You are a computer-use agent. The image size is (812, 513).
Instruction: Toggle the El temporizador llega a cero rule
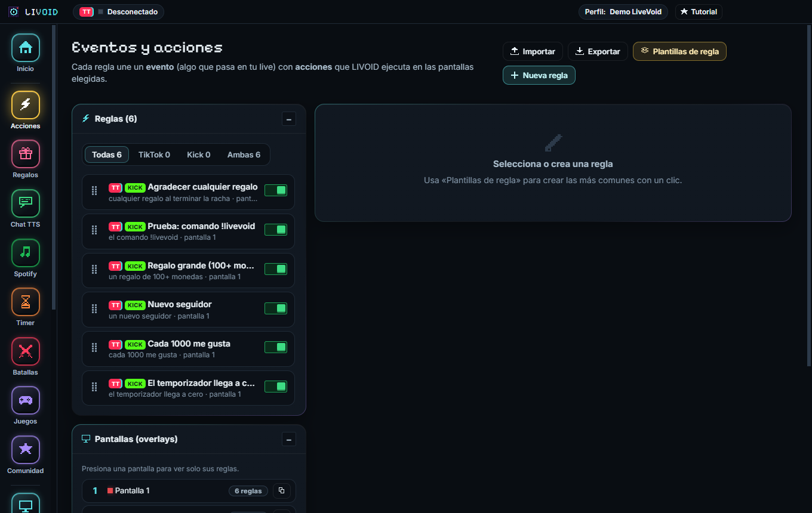[x=276, y=387]
